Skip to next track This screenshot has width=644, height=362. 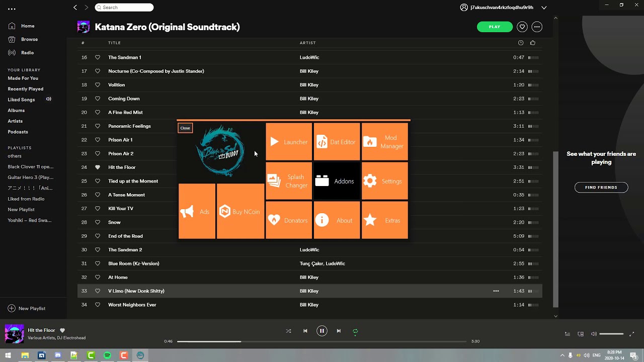339,331
